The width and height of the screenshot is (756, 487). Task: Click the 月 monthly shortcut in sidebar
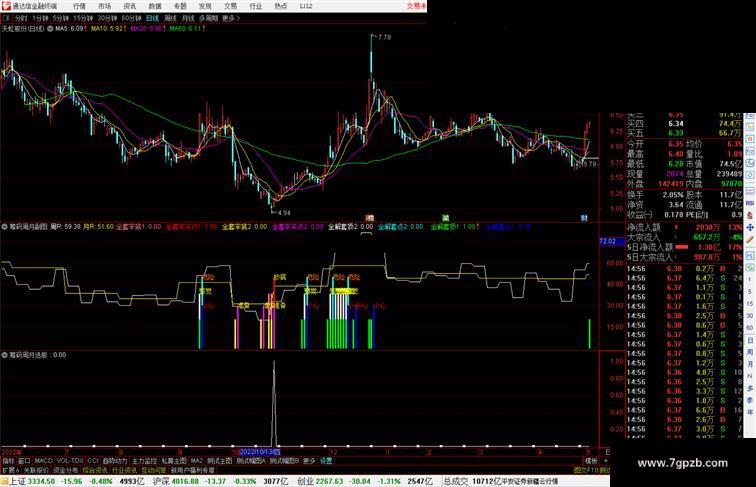tap(750, 365)
